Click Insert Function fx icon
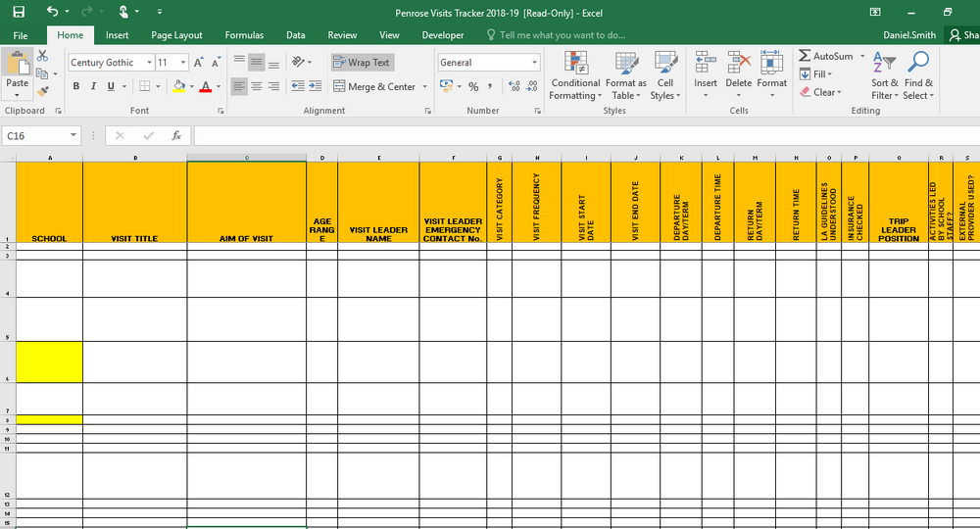Screen dimensions: 980x529 [176, 135]
